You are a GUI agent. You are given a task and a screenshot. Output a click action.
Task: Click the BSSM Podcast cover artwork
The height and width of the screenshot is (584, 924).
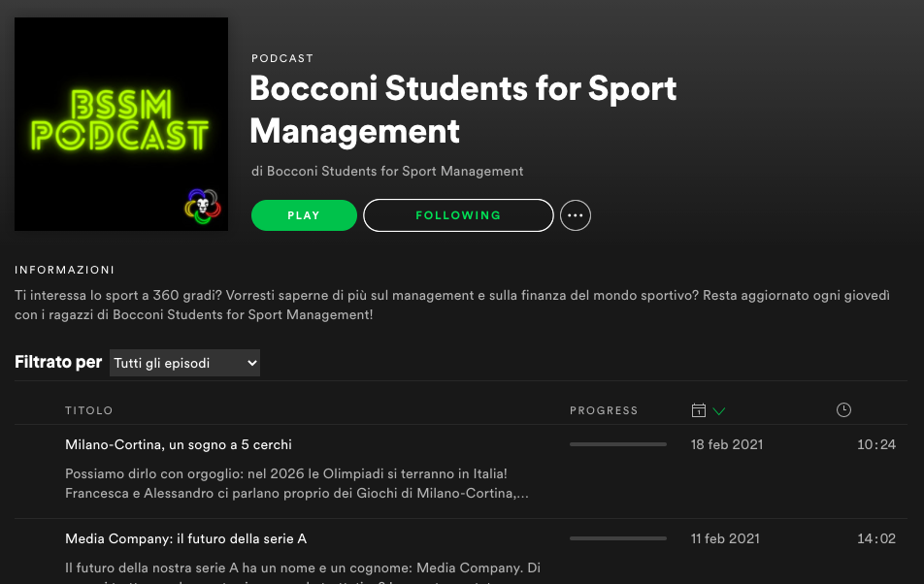click(x=121, y=124)
